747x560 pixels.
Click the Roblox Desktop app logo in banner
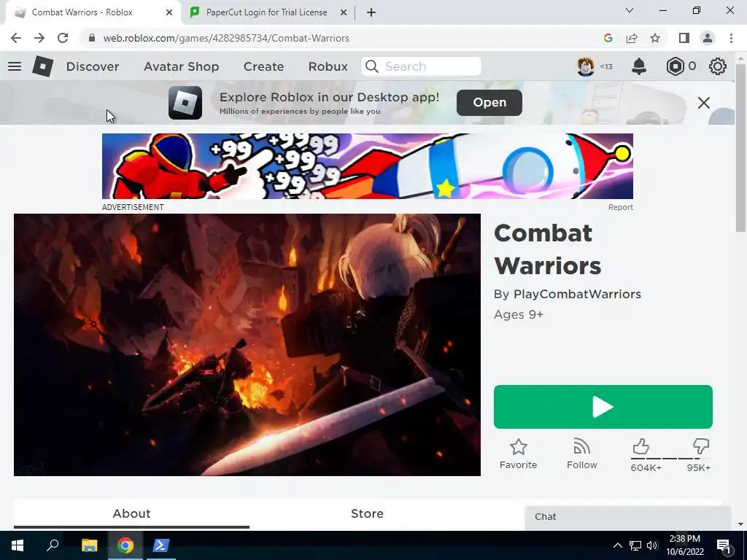(x=185, y=102)
